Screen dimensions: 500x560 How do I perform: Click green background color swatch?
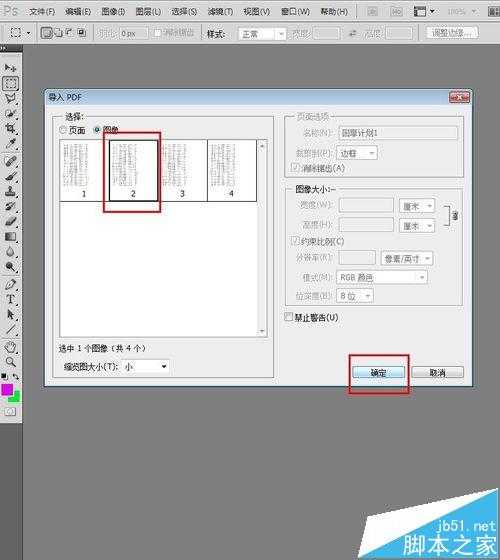point(16,397)
